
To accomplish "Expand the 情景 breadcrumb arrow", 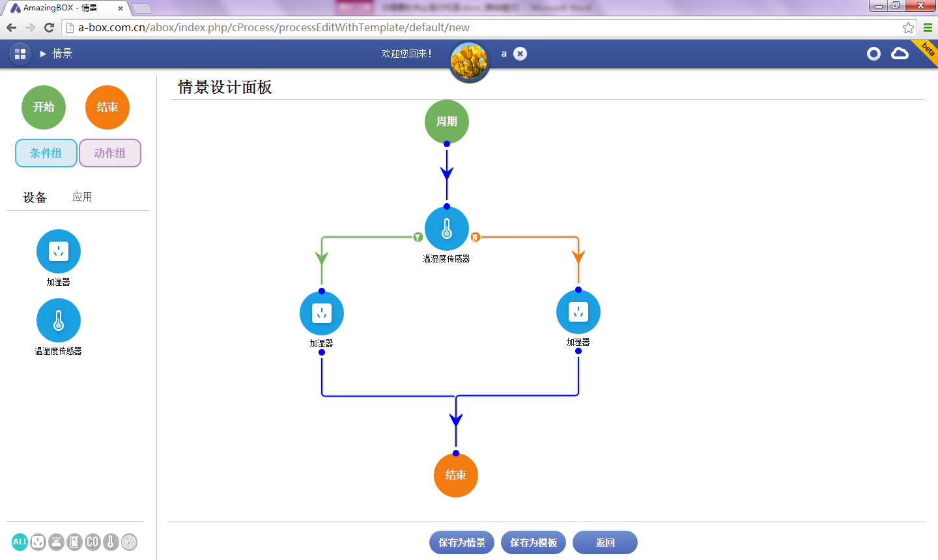I will [x=43, y=54].
